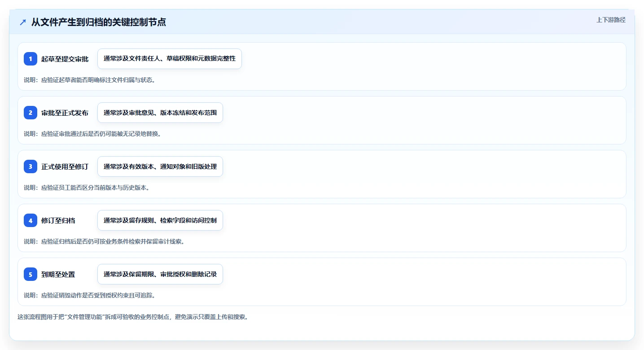Screen dimensions: 644x350
Task: Select the 到期至处置 step title
Action: (x=58, y=274)
